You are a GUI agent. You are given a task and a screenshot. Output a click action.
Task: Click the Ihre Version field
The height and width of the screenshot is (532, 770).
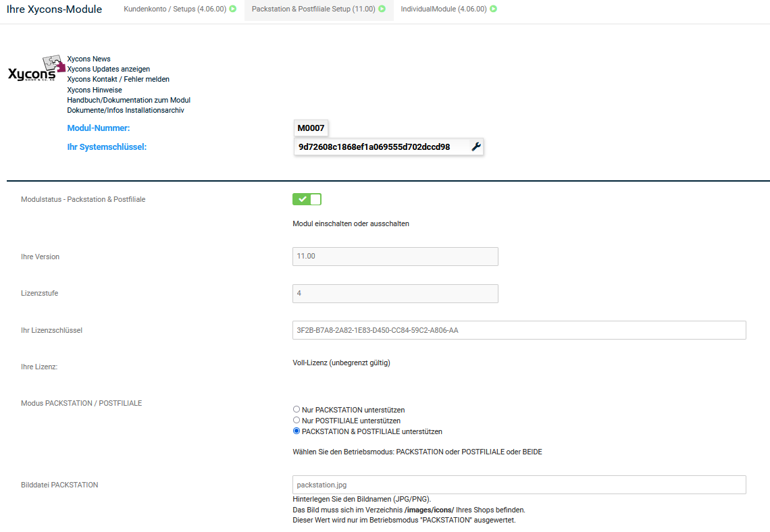tap(395, 256)
